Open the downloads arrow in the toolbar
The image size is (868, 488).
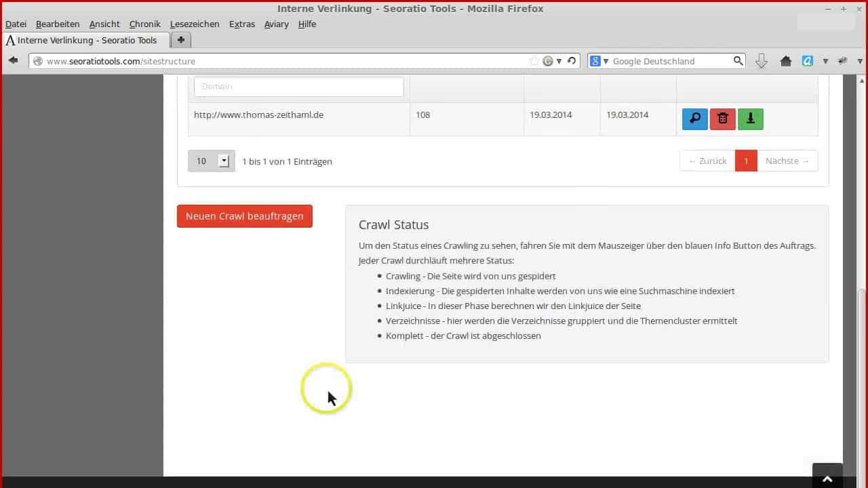point(761,61)
